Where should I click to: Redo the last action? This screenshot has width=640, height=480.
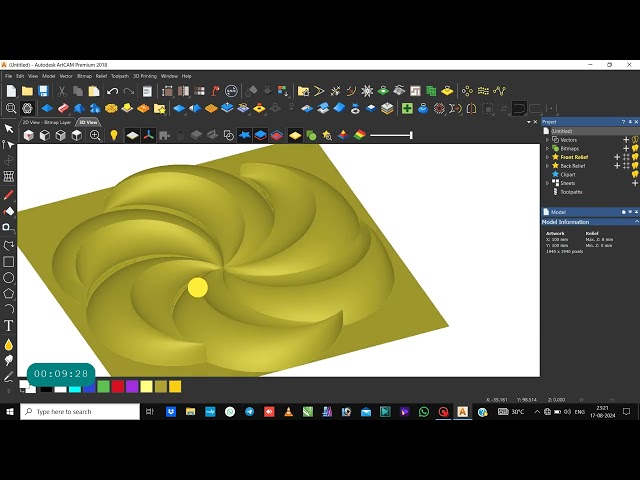click(x=129, y=91)
